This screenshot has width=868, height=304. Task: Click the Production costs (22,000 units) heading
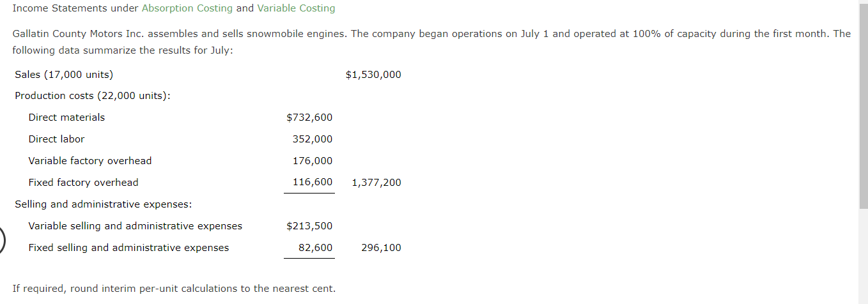(92, 96)
